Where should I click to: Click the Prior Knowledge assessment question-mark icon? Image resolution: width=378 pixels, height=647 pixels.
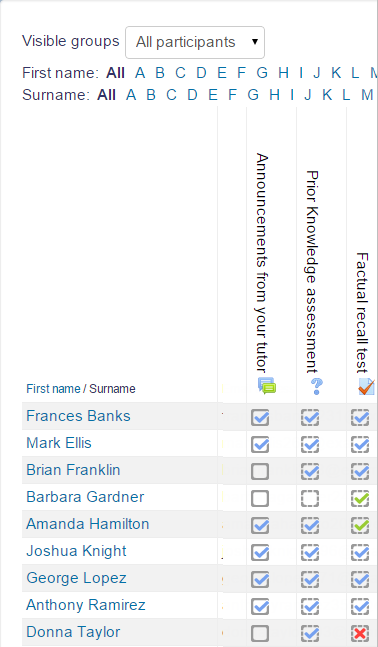tap(316, 386)
